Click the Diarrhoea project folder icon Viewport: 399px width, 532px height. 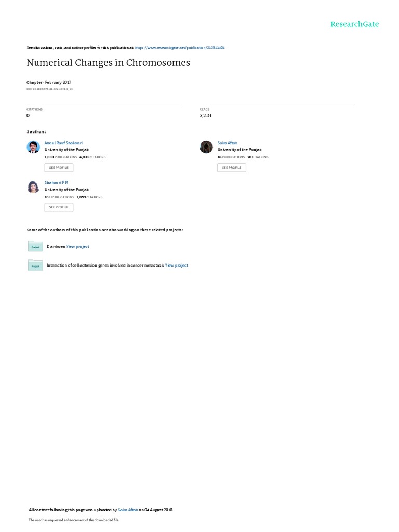tap(35, 246)
